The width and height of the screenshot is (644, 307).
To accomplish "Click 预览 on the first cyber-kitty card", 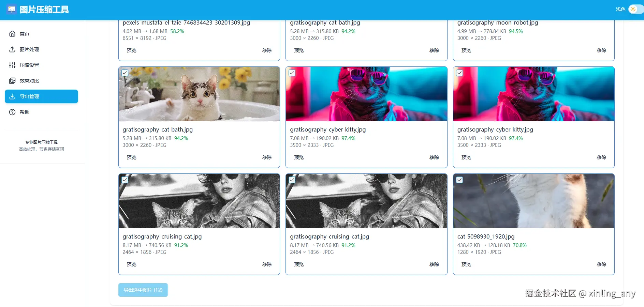I will click(x=299, y=157).
